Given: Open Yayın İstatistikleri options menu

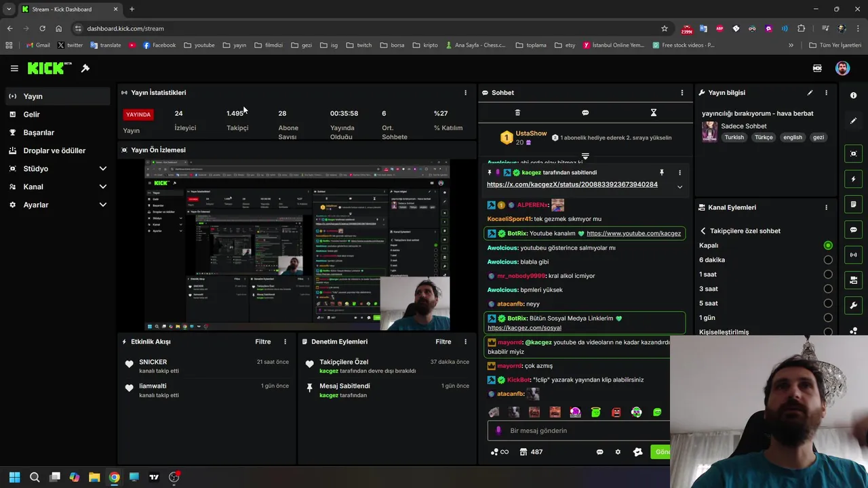Looking at the screenshot, I should [465, 93].
